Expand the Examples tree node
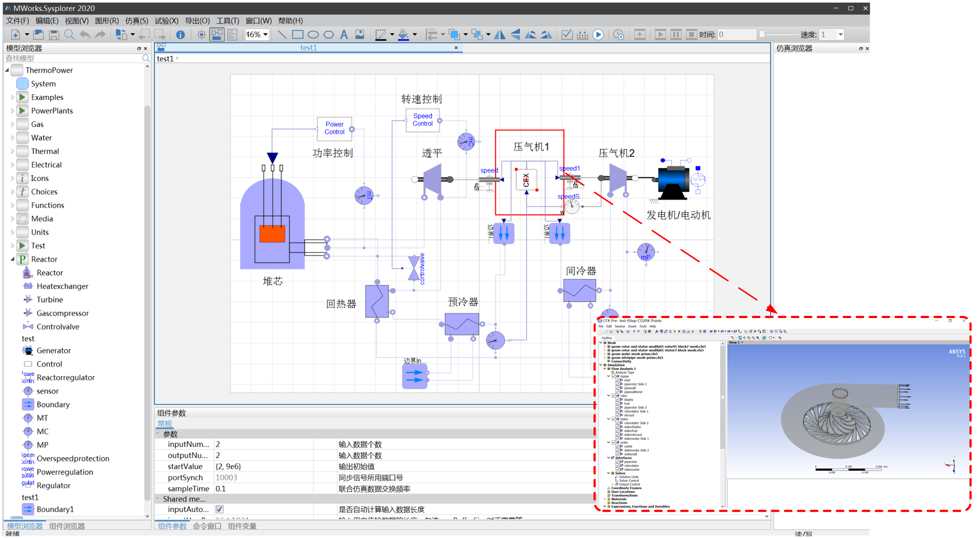The height and width of the screenshot is (538, 980). [13, 97]
